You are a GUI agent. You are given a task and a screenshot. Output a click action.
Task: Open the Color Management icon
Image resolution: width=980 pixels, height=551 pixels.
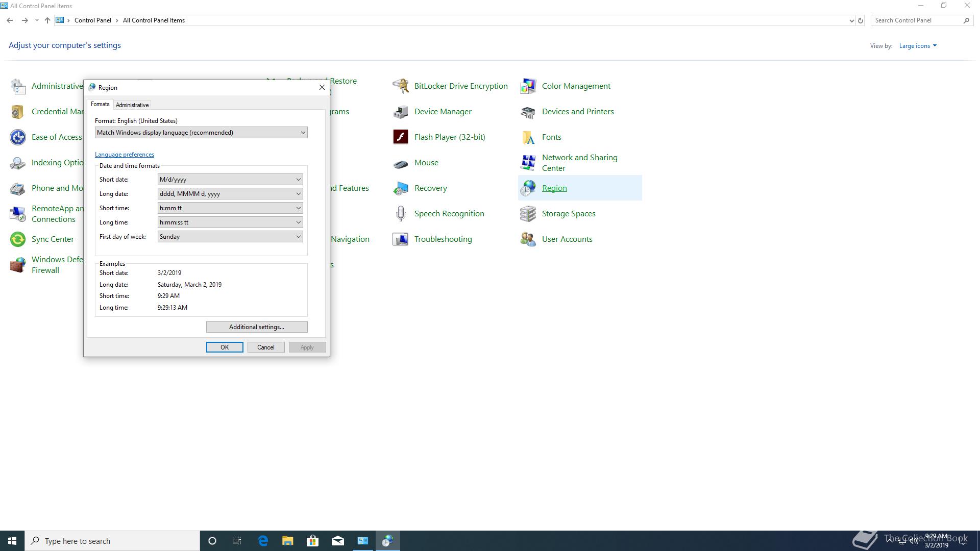[x=528, y=86]
